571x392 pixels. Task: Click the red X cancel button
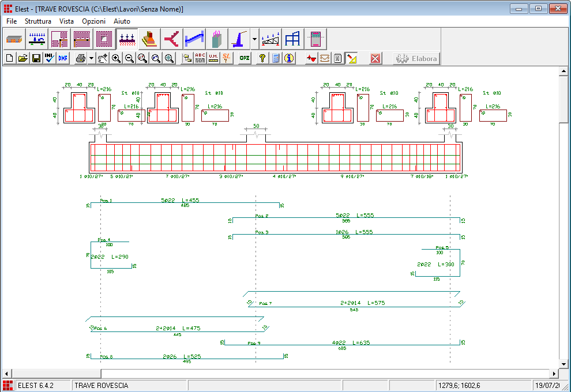point(375,58)
